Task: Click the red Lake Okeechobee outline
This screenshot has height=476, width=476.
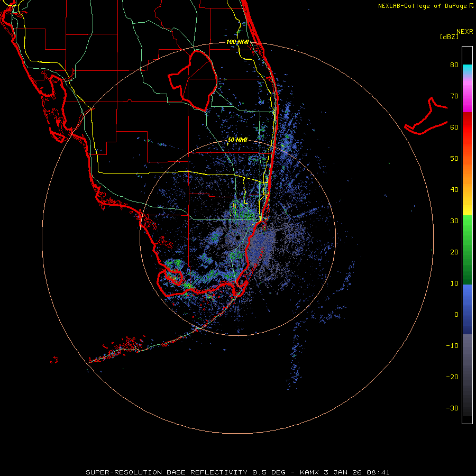Action: point(193,80)
